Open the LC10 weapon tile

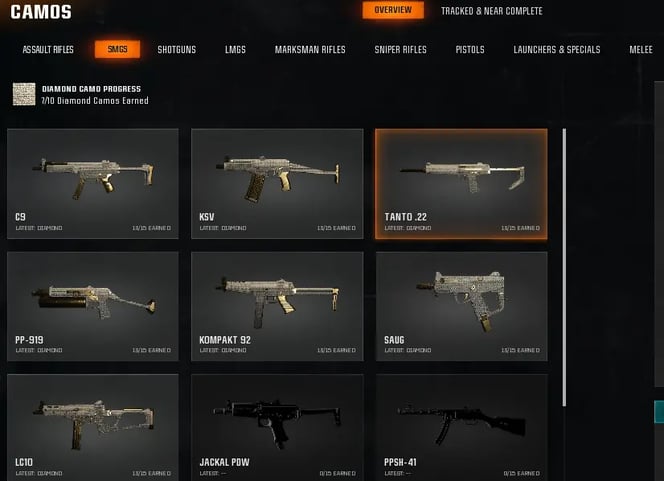pyautogui.click(x=93, y=428)
